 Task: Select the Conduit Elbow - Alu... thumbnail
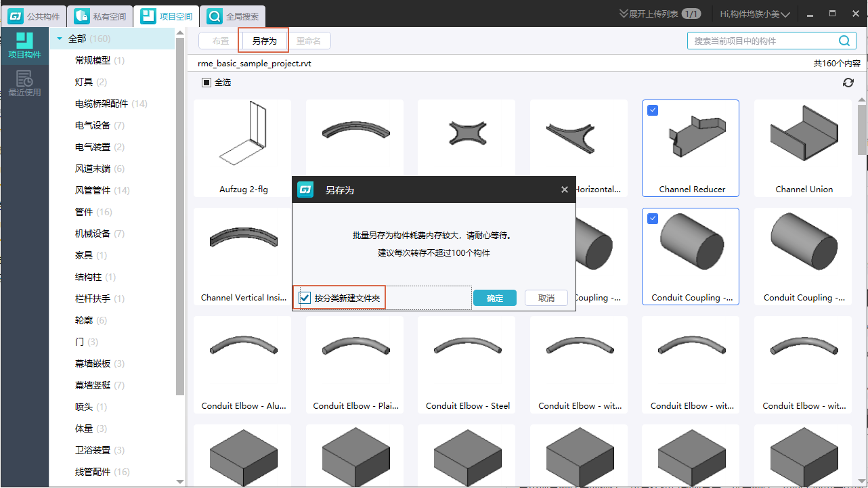242,365
